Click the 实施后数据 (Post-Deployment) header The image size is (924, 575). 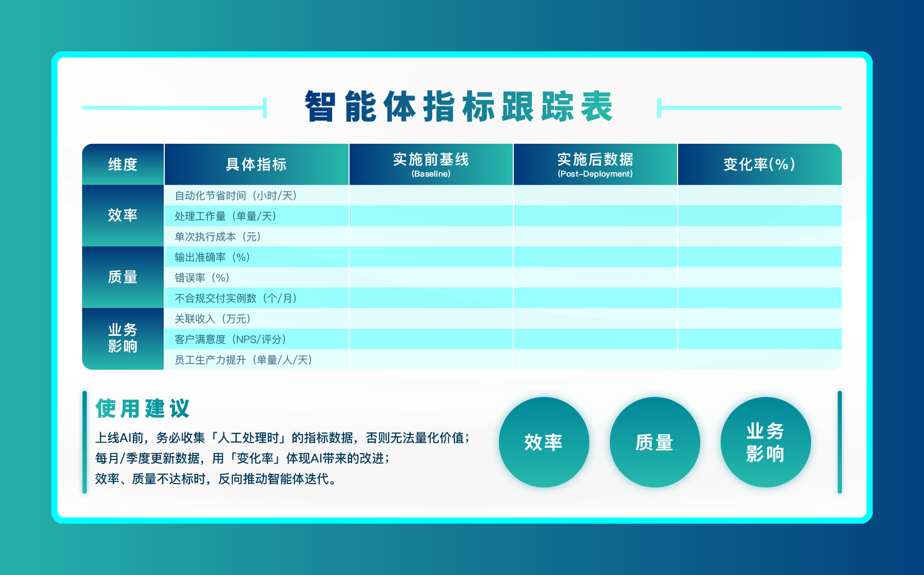coord(595,164)
